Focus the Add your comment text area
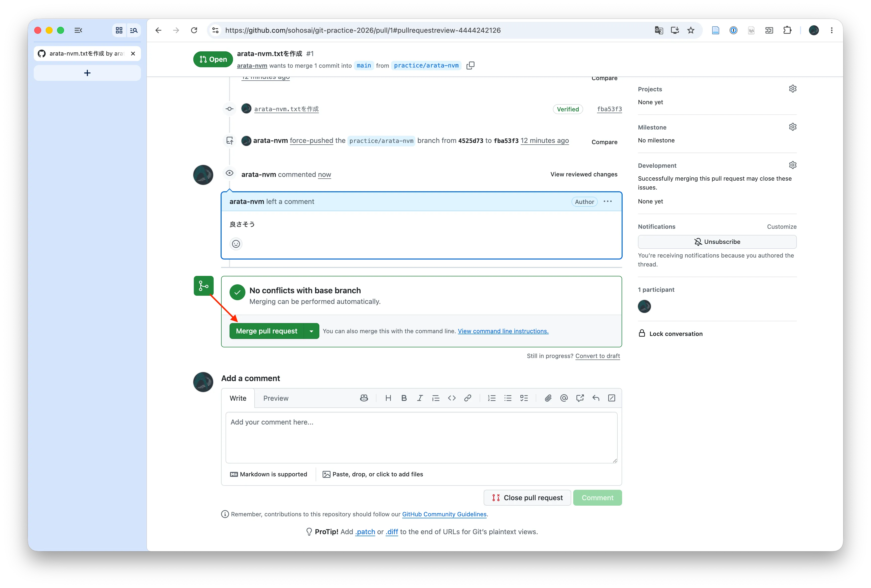Viewport: 871px width, 588px height. [x=421, y=437]
